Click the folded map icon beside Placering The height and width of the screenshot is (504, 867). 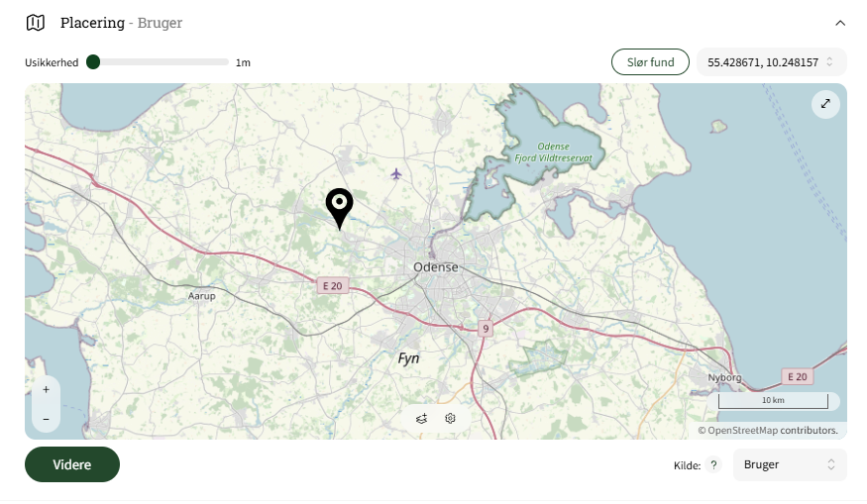click(x=36, y=23)
